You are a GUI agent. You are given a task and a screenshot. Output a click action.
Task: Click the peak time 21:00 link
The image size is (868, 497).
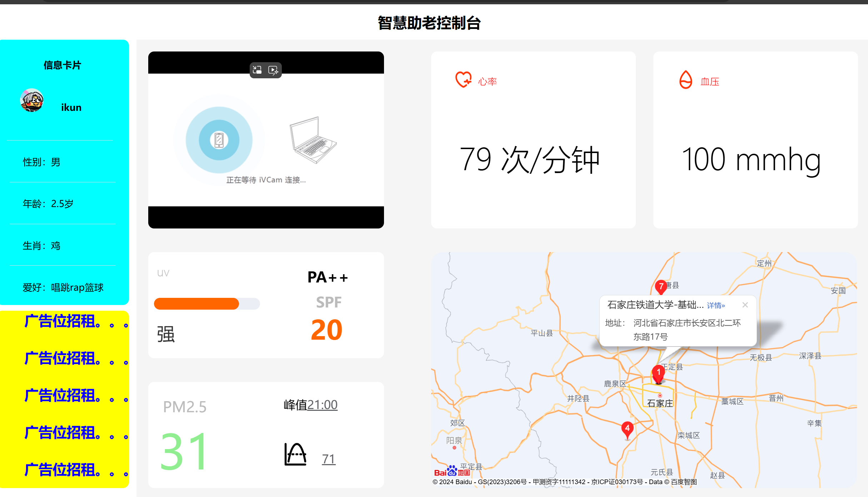click(x=322, y=405)
